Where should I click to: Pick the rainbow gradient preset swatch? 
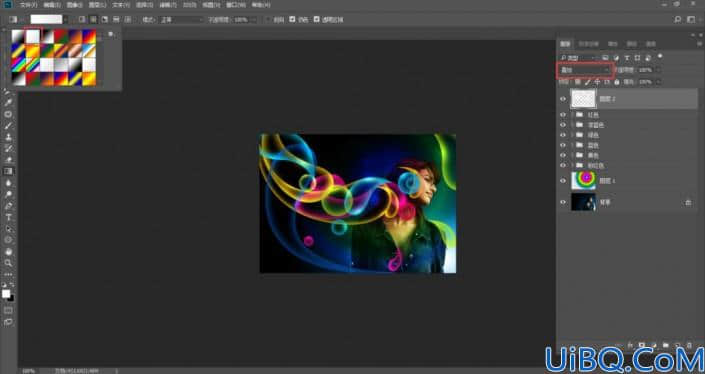19,65
